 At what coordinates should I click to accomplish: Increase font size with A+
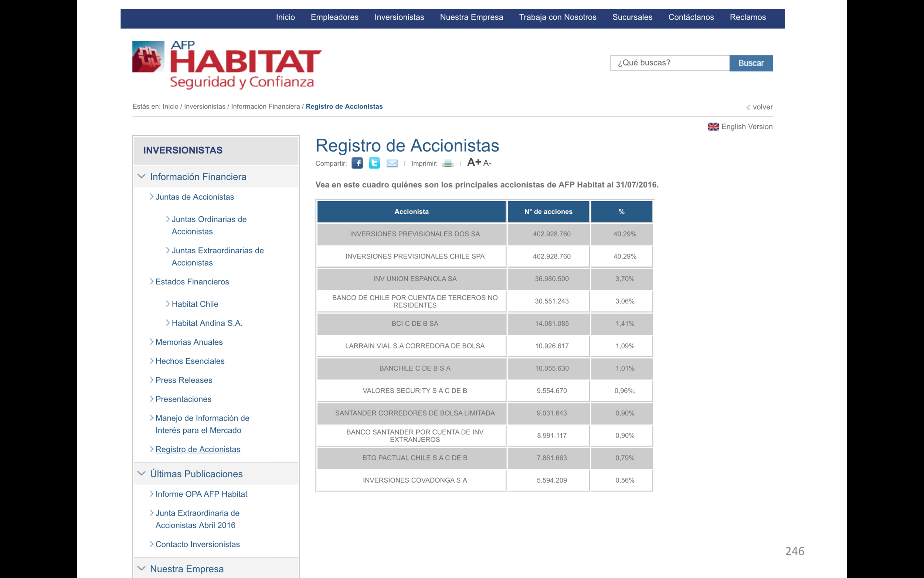tap(474, 162)
